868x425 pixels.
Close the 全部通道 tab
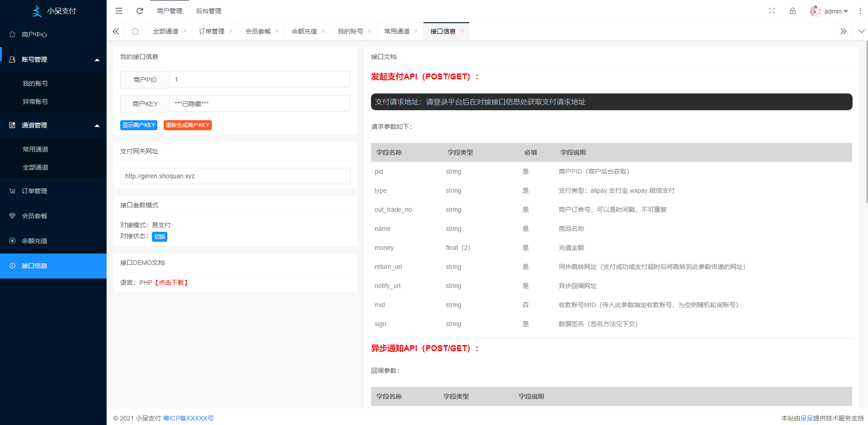(185, 31)
